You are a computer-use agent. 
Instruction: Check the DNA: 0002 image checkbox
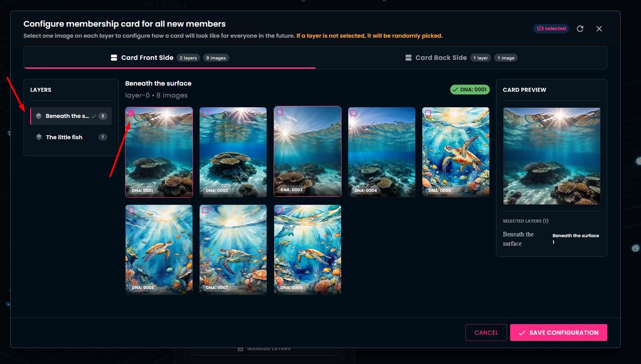coord(205,113)
